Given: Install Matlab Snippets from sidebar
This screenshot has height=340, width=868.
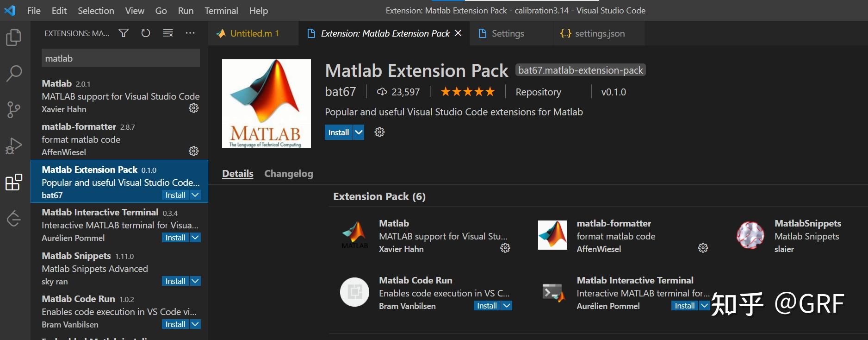Looking at the screenshot, I should 175,281.
